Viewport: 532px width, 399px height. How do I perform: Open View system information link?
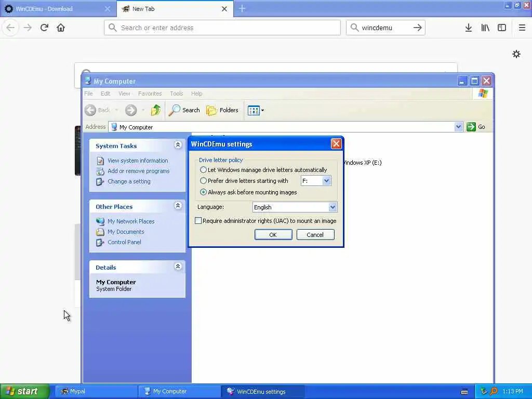(138, 161)
